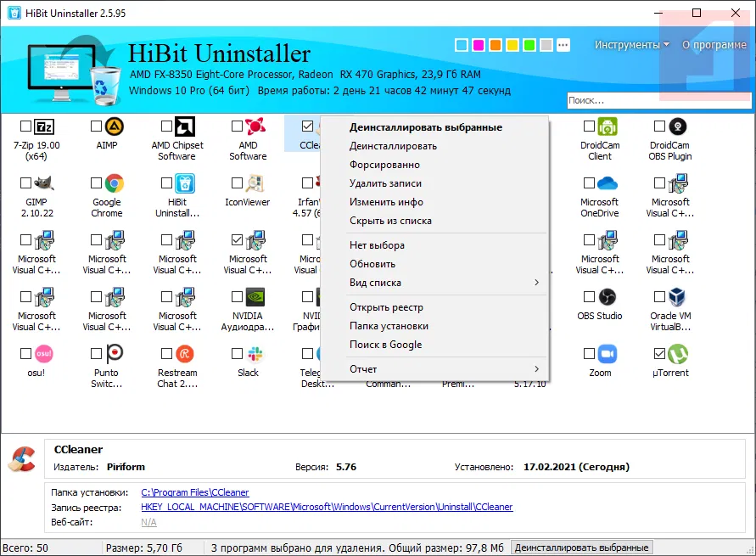The image size is (756, 556).
Task: Open the HKEY_LOCAL_MACHINE registry entry link
Action: pos(327,507)
